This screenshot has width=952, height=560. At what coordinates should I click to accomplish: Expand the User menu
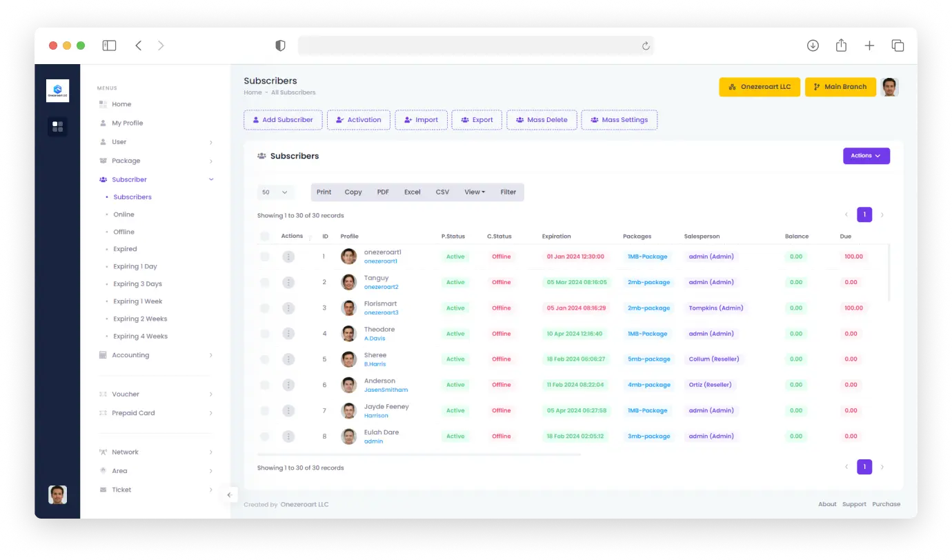coord(156,142)
